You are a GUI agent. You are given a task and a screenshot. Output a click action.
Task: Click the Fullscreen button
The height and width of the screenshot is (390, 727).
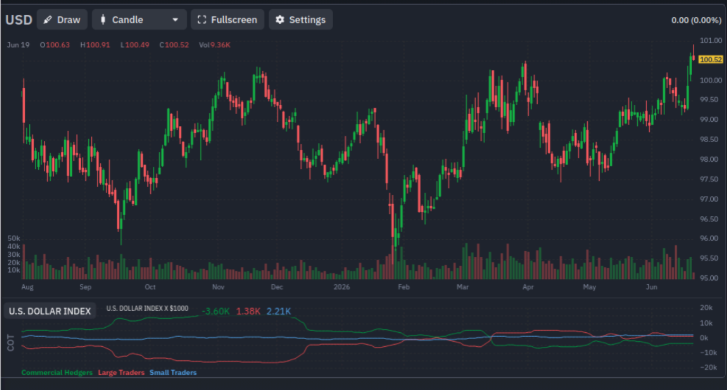click(227, 19)
